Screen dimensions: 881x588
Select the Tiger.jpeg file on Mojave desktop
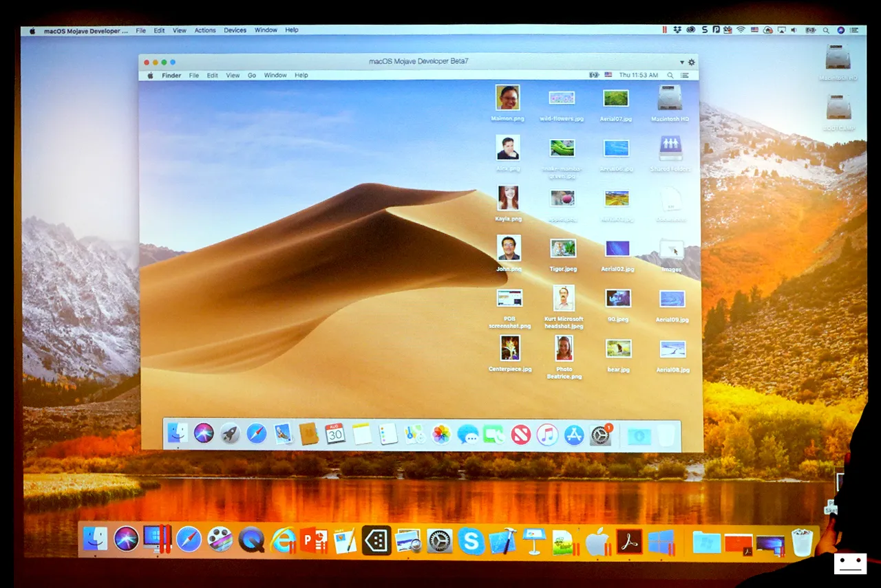(x=563, y=254)
